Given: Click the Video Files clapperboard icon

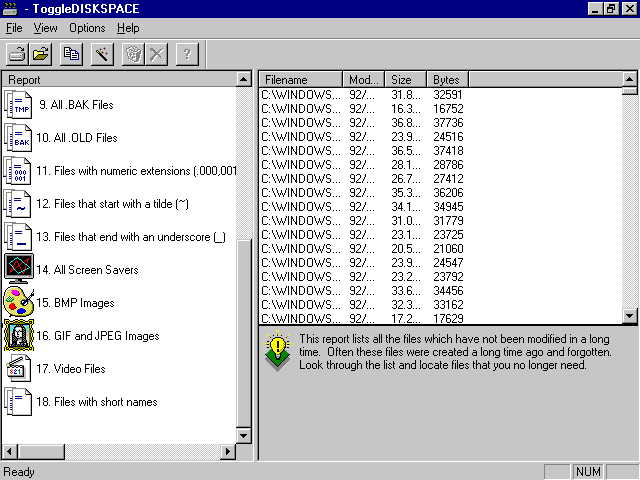Looking at the screenshot, I should coord(18,369).
